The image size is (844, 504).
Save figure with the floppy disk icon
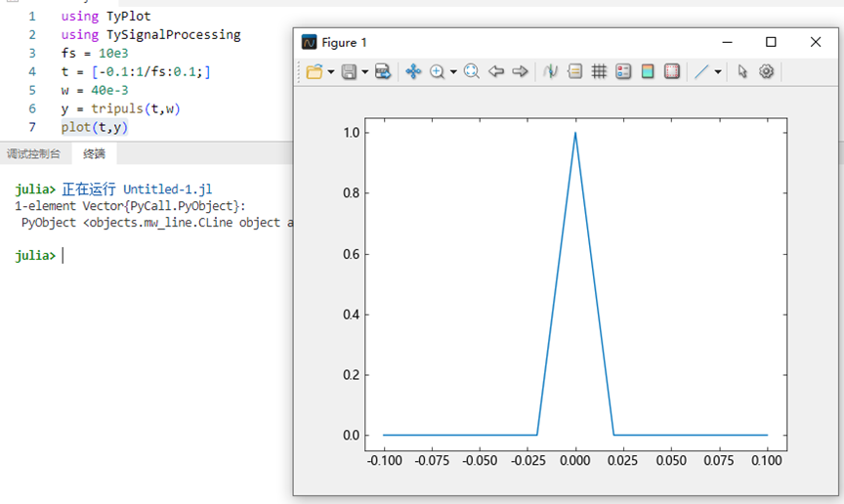350,71
